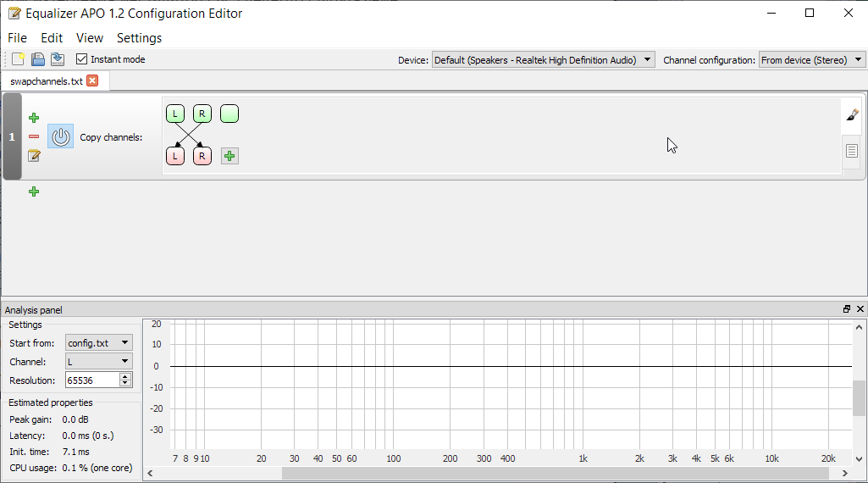The width and height of the screenshot is (868, 483).
Task: Remove the Copy channels filter with minus icon
Action: pyautogui.click(x=34, y=136)
